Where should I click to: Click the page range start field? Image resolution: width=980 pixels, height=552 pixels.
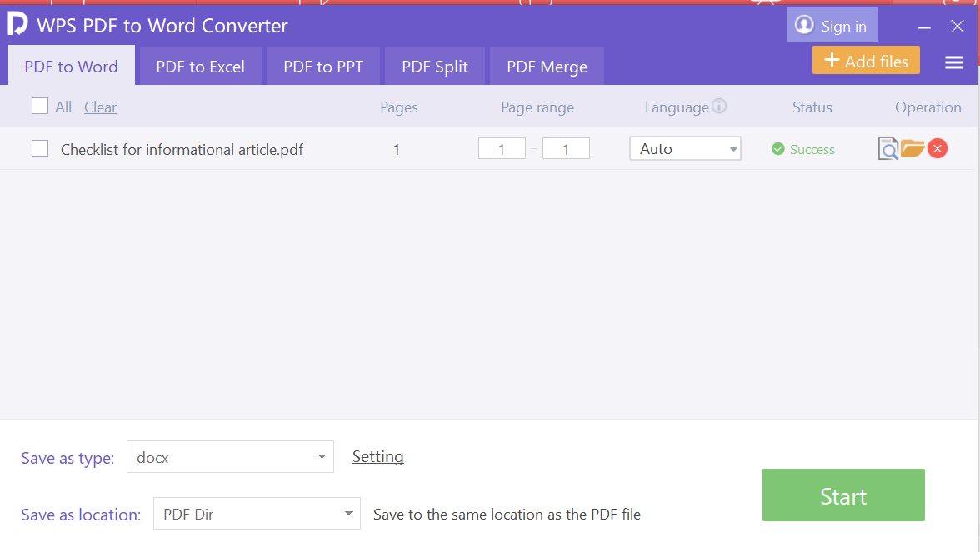tap(502, 148)
